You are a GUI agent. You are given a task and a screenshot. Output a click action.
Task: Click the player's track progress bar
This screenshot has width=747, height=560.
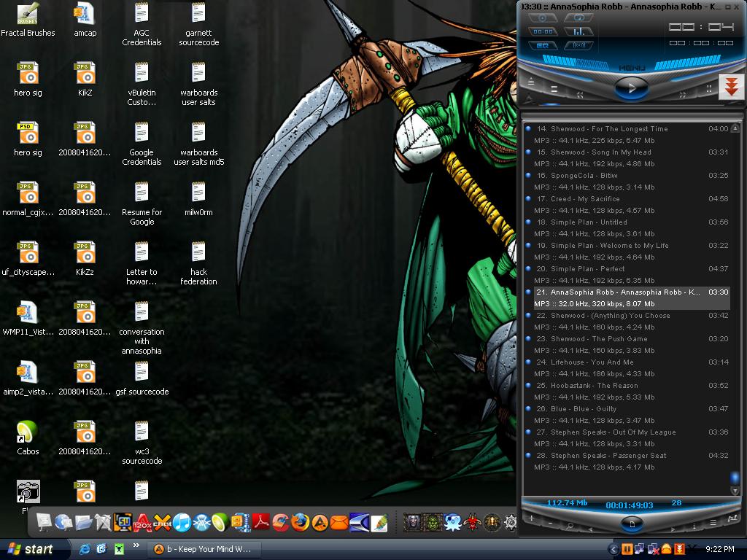coord(631,106)
